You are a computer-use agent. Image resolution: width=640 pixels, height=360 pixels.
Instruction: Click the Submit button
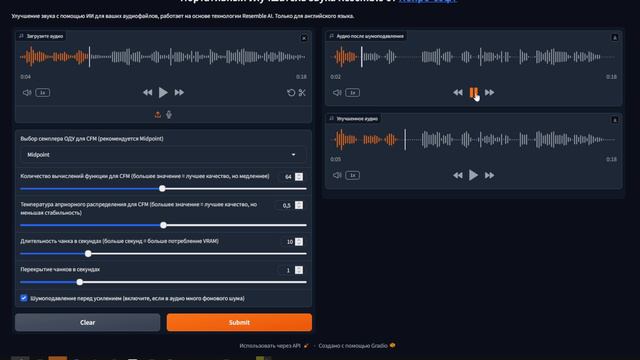point(239,322)
